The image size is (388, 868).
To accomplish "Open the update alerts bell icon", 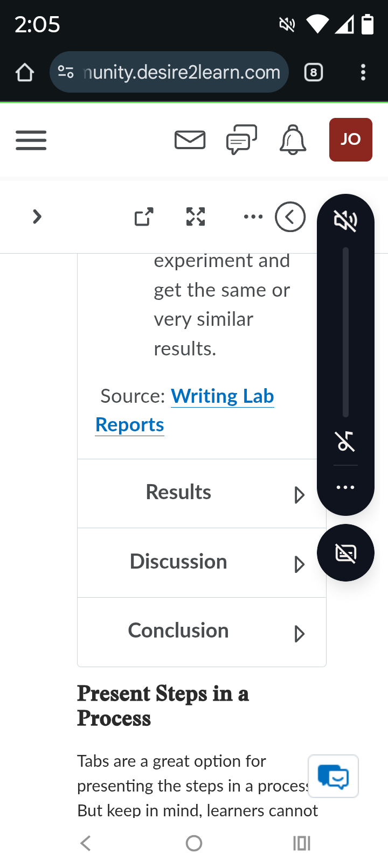I will click(x=293, y=139).
